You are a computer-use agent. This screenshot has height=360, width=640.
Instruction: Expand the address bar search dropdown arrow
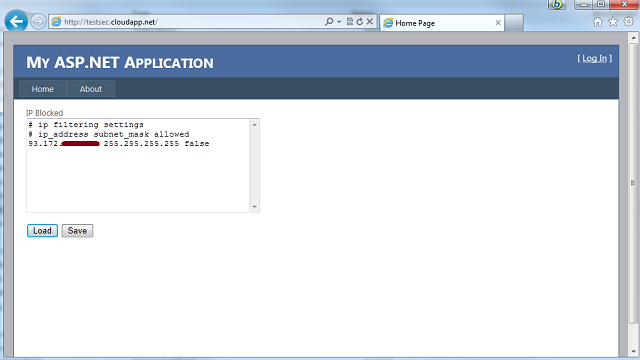(x=339, y=22)
